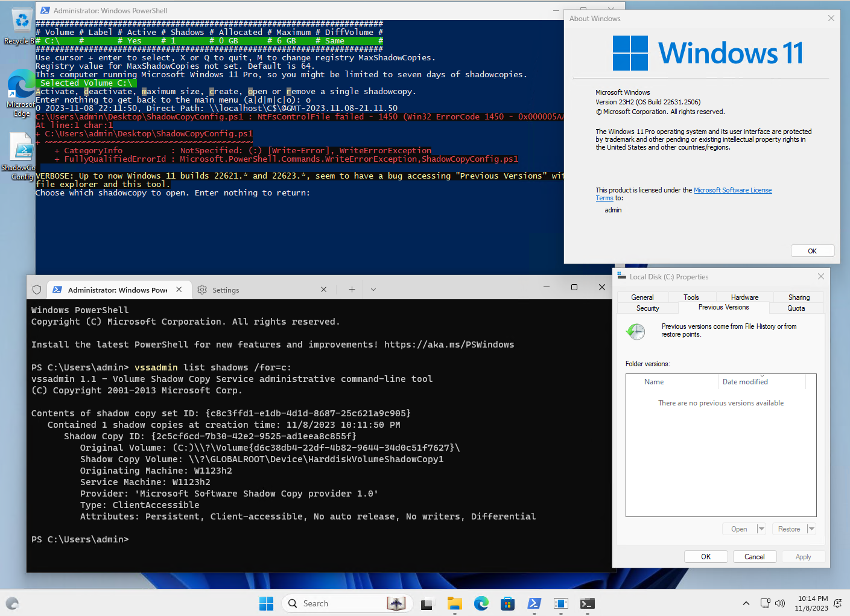Open Microsoft Store from taskbar
Screen dimensions: 850x616
pos(507,603)
